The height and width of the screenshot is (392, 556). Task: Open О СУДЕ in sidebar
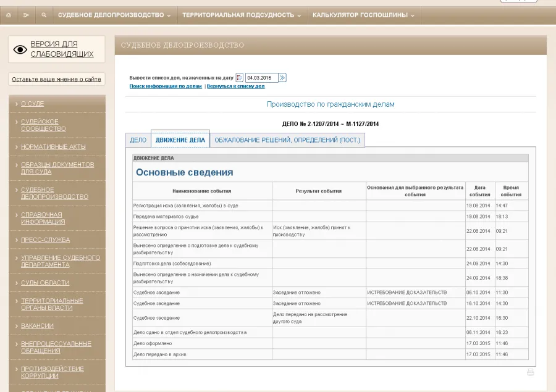click(x=32, y=104)
